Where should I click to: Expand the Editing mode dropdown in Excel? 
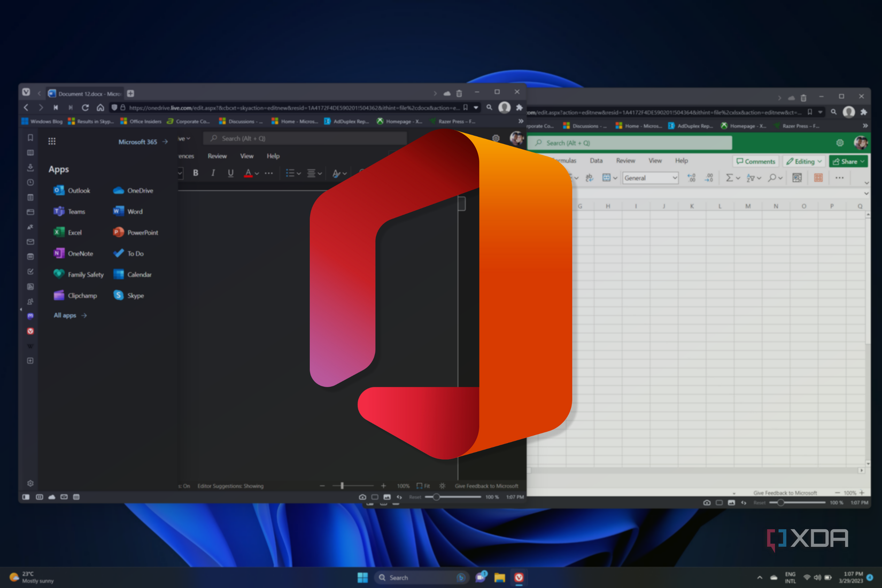(803, 161)
